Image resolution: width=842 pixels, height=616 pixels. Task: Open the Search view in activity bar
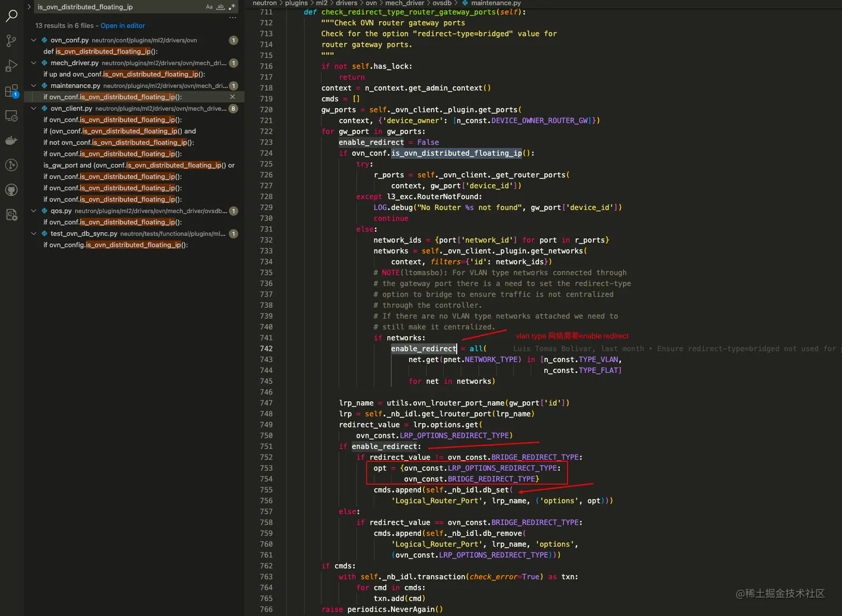click(x=11, y=16)
